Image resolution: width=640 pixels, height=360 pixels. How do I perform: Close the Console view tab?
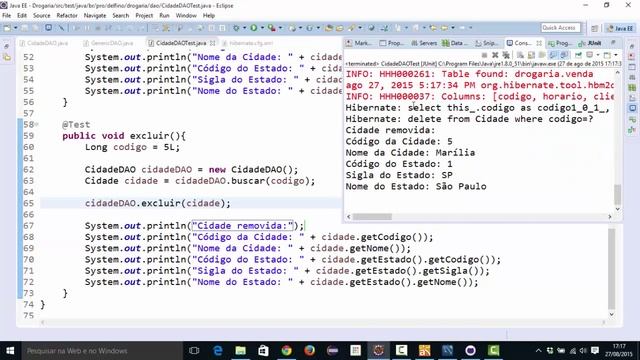click(539, 43)
